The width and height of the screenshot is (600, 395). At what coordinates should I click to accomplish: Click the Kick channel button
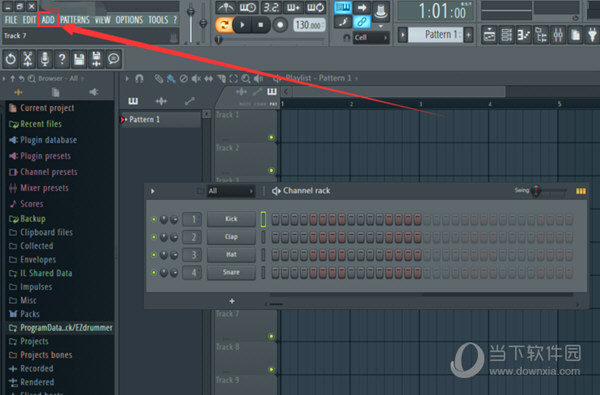tap(231, 219)
